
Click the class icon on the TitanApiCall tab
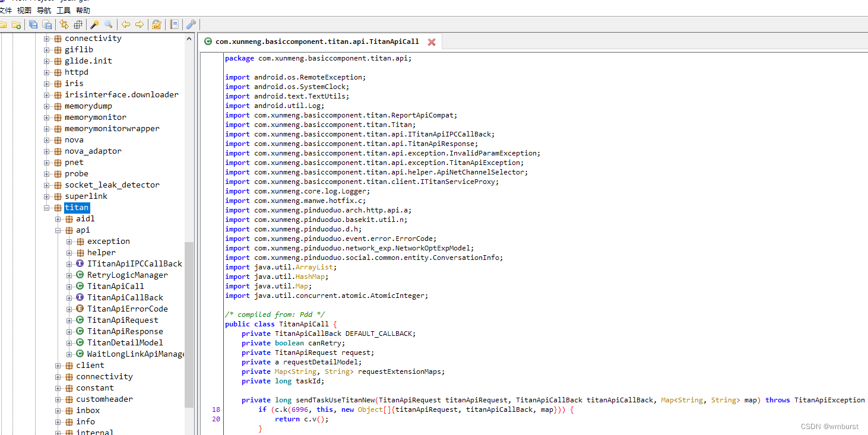[x=208, y=42]
